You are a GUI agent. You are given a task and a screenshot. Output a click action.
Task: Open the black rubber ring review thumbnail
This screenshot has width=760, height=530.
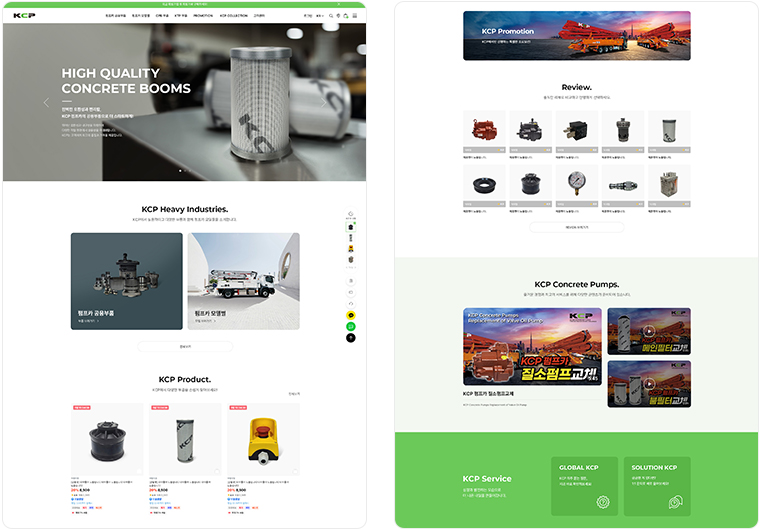click(484, 186)
